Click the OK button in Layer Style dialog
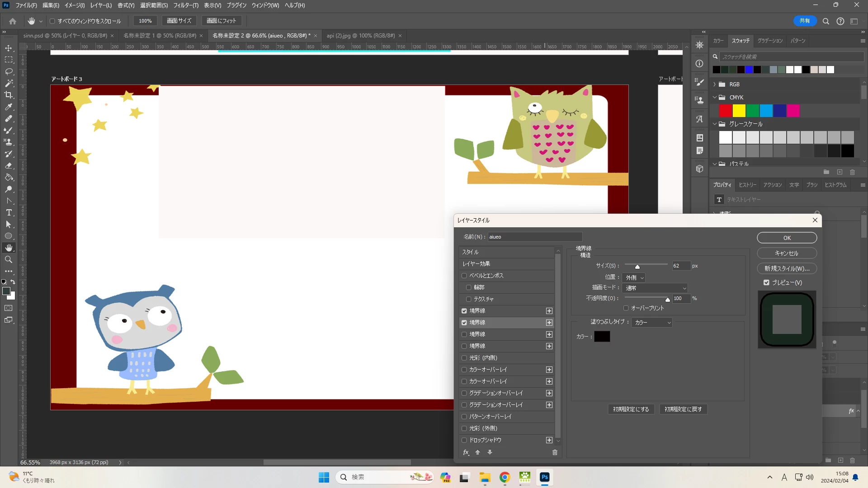The image size is (868, 488). click(787, 238)
